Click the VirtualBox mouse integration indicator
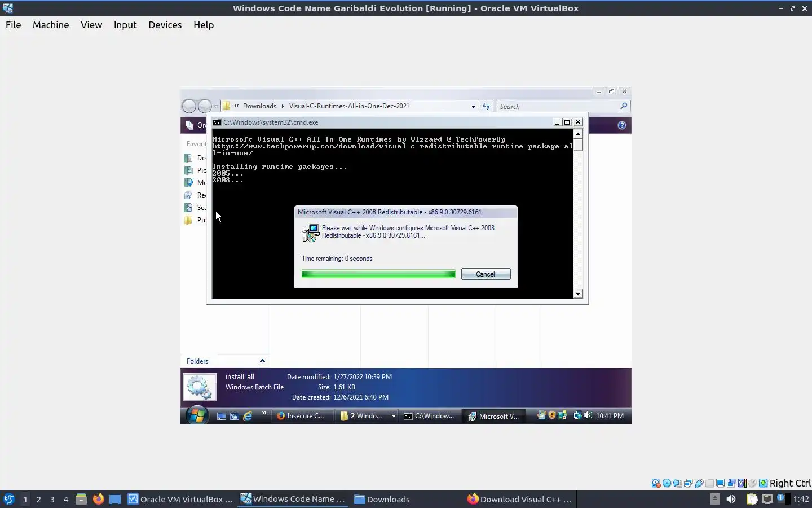This screenshot has height=508, width=812. click(x=752, y=483)
